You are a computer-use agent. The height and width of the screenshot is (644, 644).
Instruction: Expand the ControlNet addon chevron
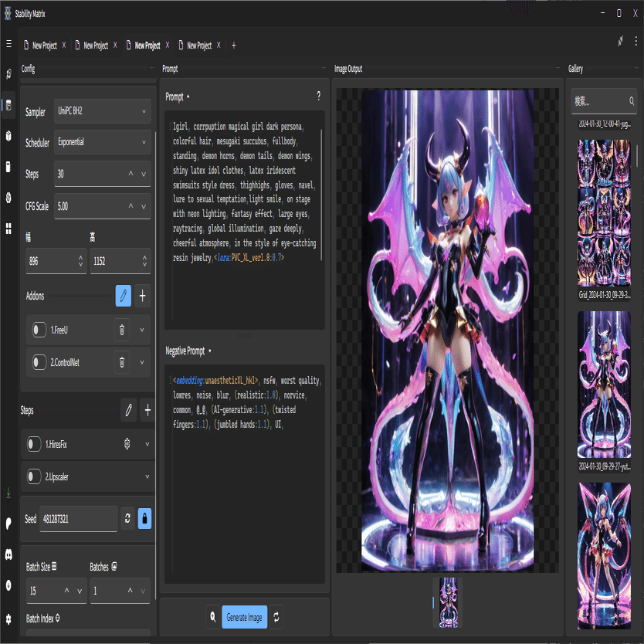point(142,361)
